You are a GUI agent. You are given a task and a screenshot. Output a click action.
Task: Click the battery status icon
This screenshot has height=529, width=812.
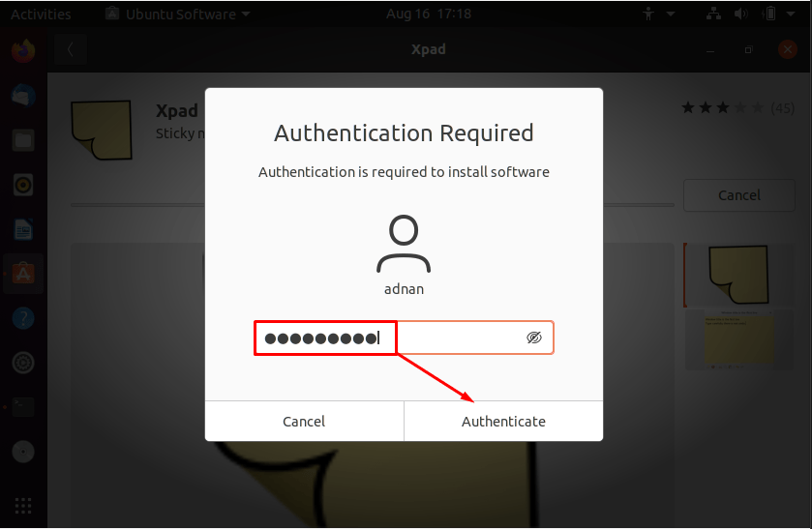pyautogui.click(x=770, y=14)
